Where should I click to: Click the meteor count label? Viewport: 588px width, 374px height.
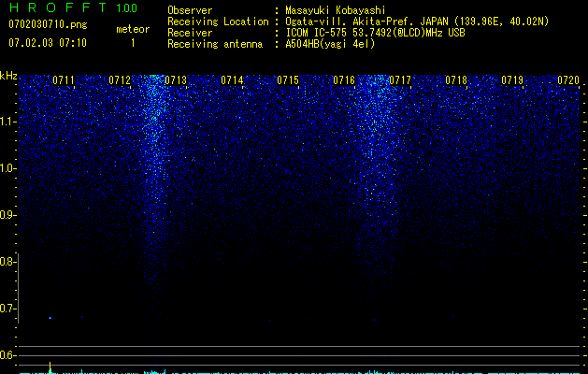(x=133, y=29)
